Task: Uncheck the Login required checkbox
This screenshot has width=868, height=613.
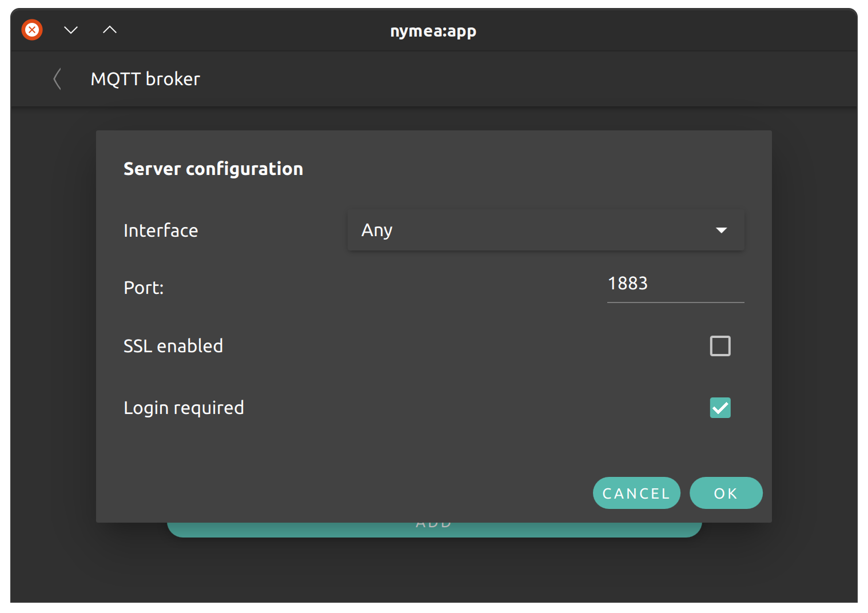Action: click(720, 408)
